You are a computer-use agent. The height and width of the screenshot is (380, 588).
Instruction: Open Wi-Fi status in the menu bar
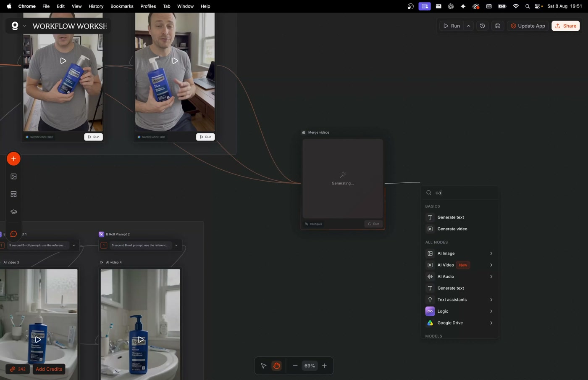click(x=516, y=6)
